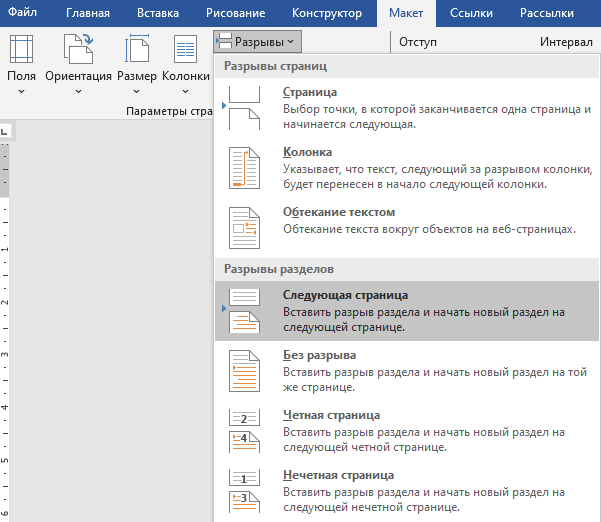Screen dimensions: 601x522
Task: Click the vertical ruler
Action: pyautogui.click(x=5, y=332)
